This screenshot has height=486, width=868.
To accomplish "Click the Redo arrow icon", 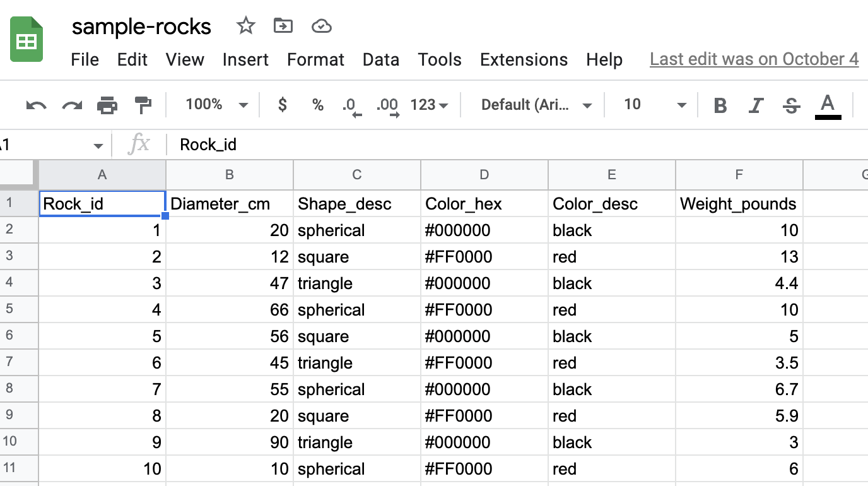I will (x=72, y=105).
